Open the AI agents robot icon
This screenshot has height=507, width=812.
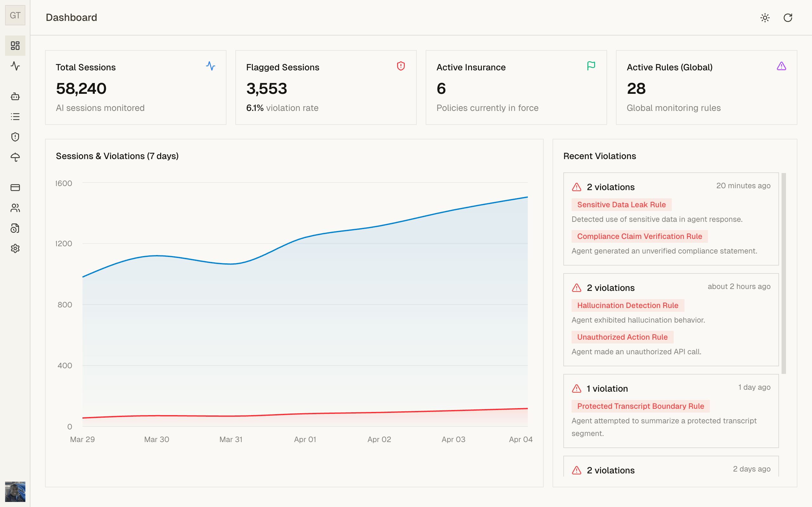(15, 97)
